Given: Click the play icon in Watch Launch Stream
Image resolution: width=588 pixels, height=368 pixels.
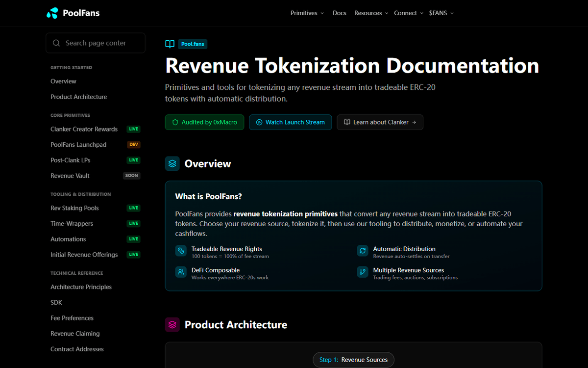Looking at the screenshot, I should [259, 122].
